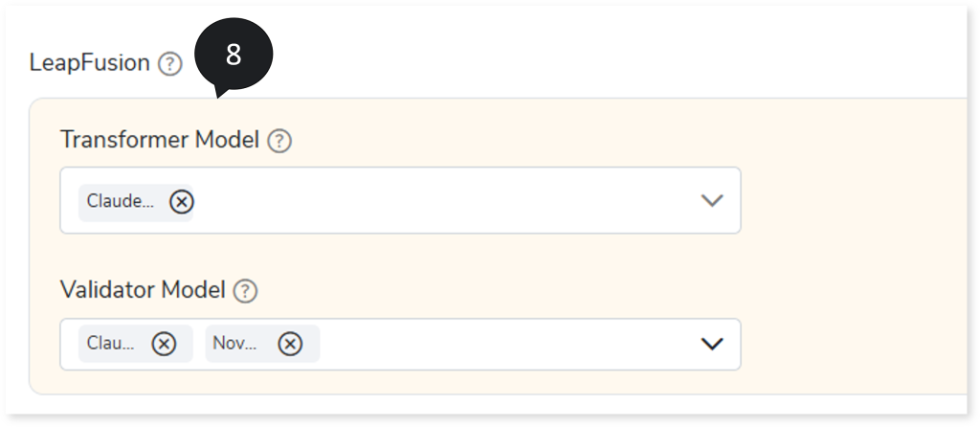
Task: Select the Nov chip in Validator Model
Action: click(234, 344)
